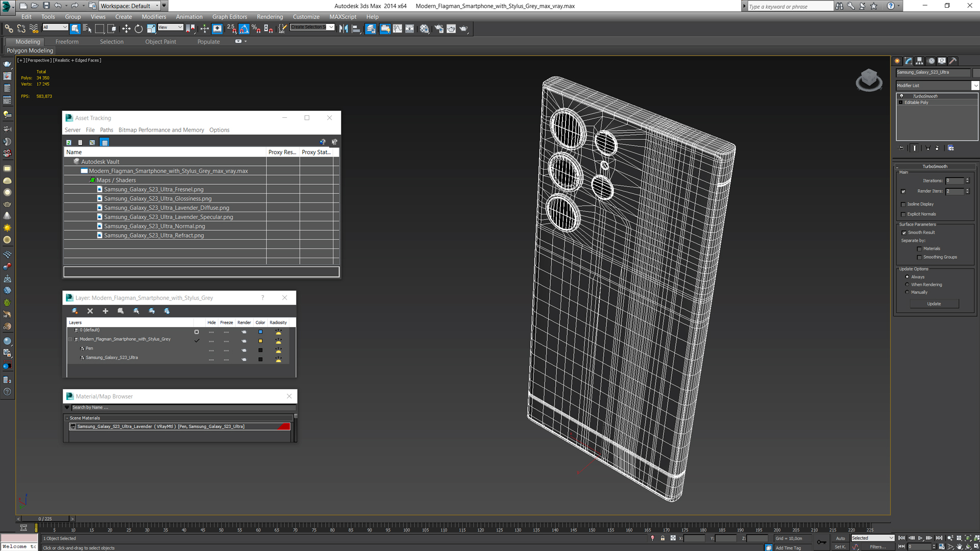This screenshot has width=980, height=551.
Task: Open Bitmap Performance and Memory menu
Action: click(x=161, y=130)
